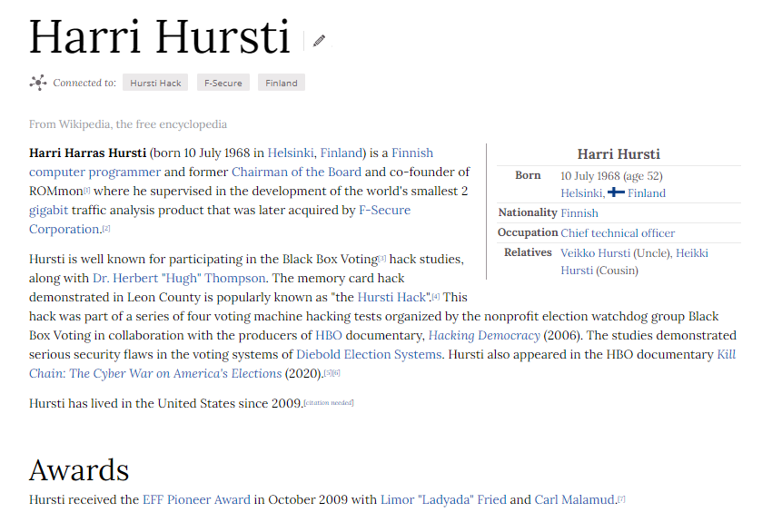The height and width of the screenshot is (532, 782).
Task: Click citation [3] after Black Box Voting
Action: [382, 258]
